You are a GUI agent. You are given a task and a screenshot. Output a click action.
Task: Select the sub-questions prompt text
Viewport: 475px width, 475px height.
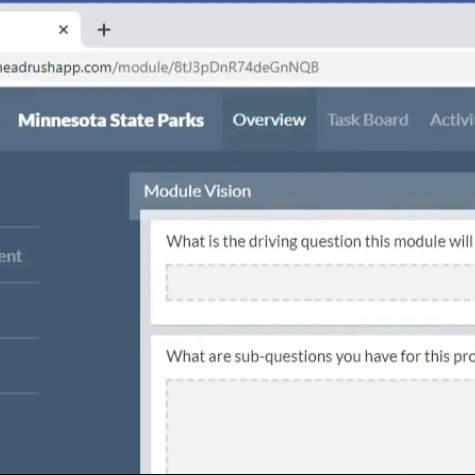click(x=320, y=356)
